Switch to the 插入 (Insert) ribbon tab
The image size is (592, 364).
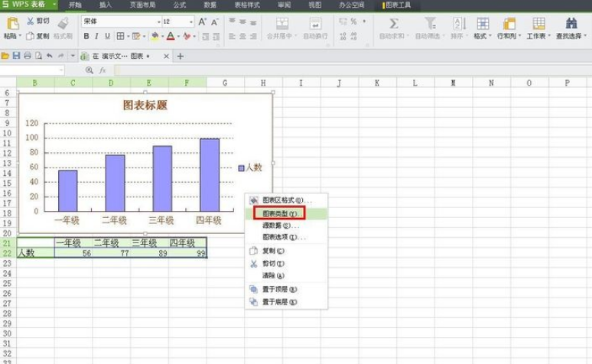pos(106,5)
